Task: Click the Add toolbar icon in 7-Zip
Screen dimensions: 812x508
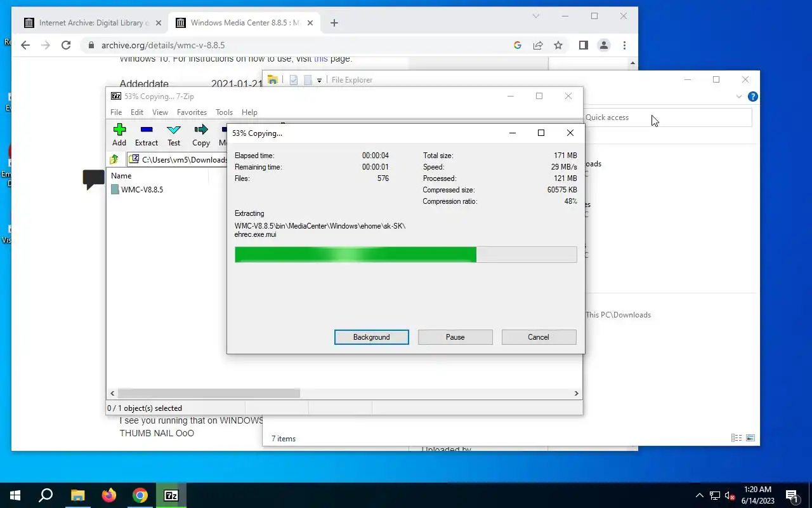Action: coord(119,135)
